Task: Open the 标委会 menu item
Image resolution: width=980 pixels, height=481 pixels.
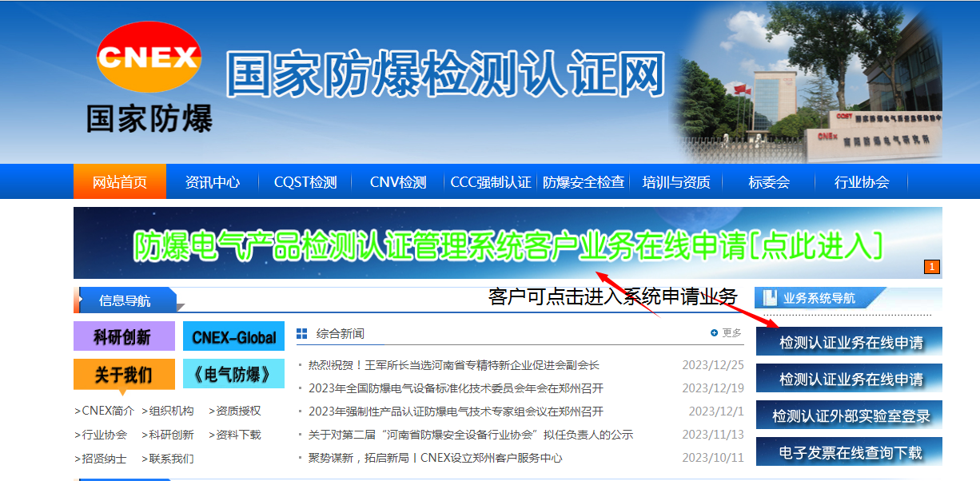Action: pyautogui.click(x=769, y=182)
